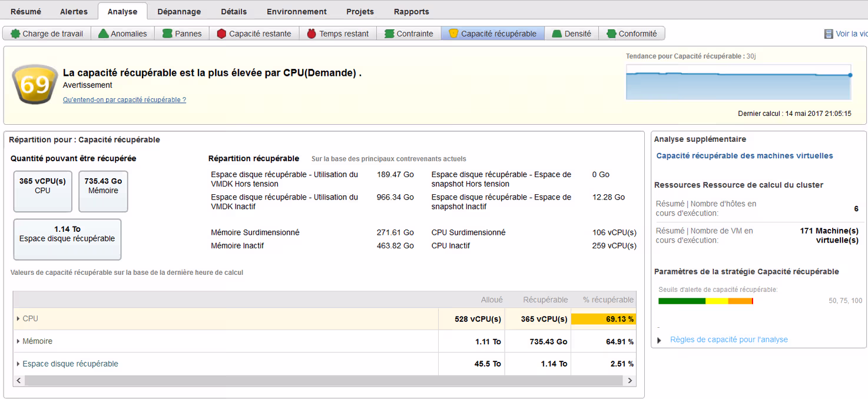
Task: Expand the CPU row
Action: pyautogui.click(x=18, y=319)
